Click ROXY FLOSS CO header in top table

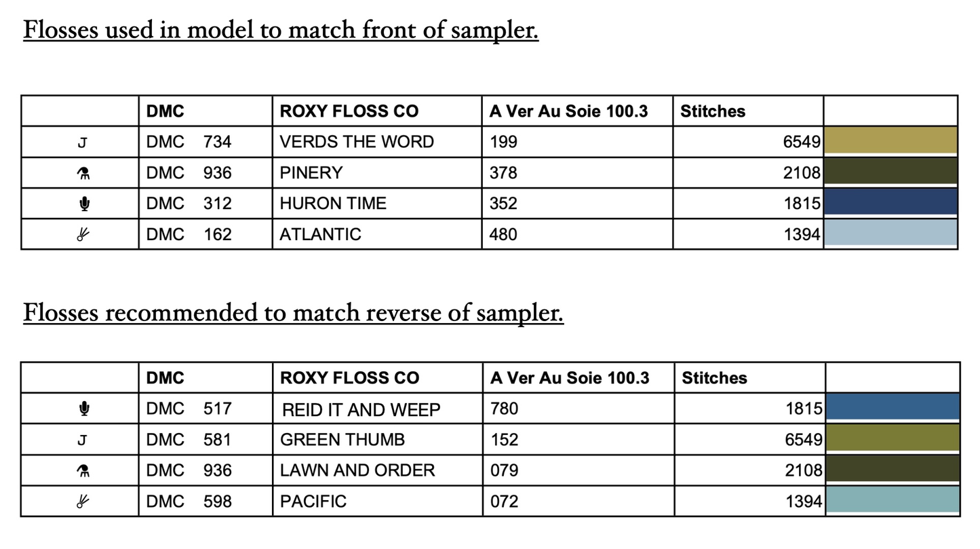(x=349, y=111)
